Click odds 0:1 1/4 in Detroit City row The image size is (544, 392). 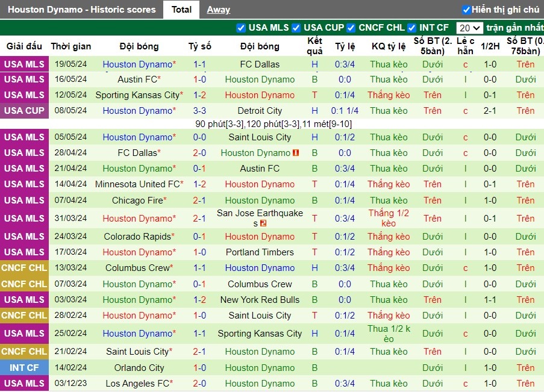tap(345, 111)
